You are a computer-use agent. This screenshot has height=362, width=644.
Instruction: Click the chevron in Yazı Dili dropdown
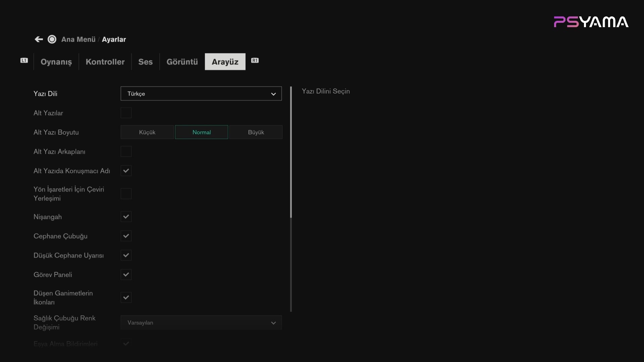273,94
